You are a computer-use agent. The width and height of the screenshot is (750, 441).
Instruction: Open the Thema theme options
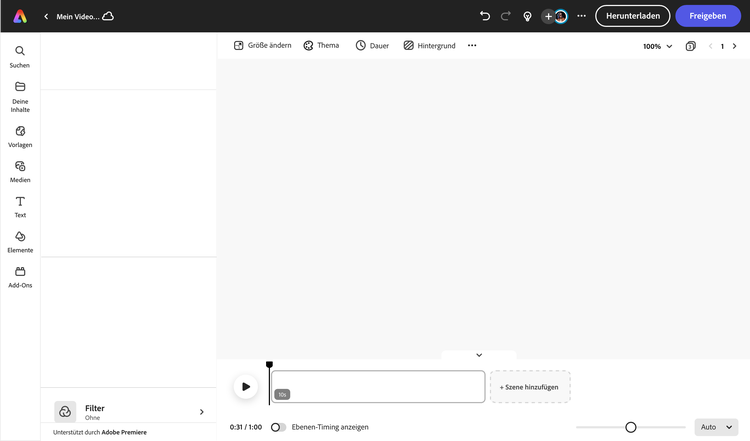click(x=321, y=45)
